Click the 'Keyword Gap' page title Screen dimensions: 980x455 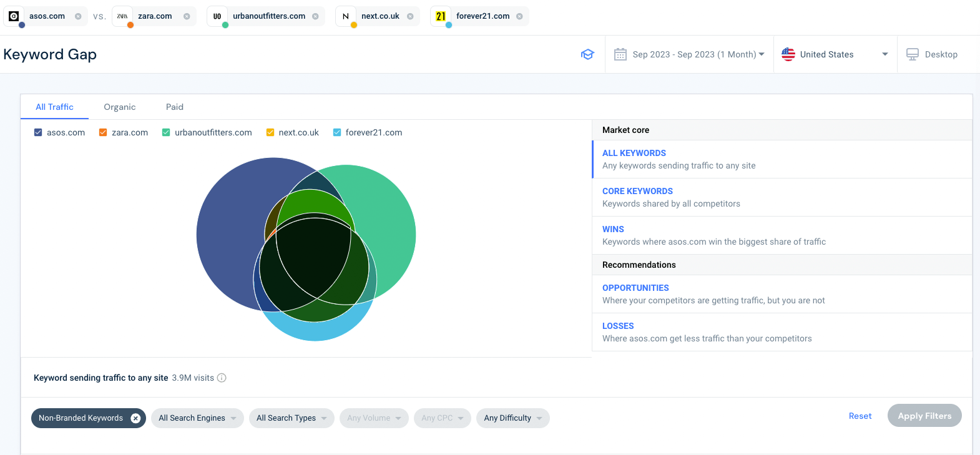coord(50,54)
